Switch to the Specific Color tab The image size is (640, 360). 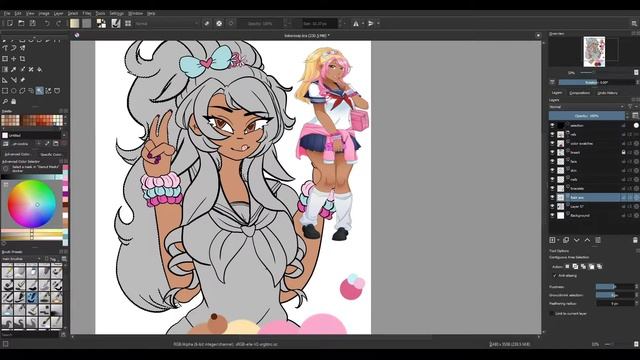pos(51,154)
